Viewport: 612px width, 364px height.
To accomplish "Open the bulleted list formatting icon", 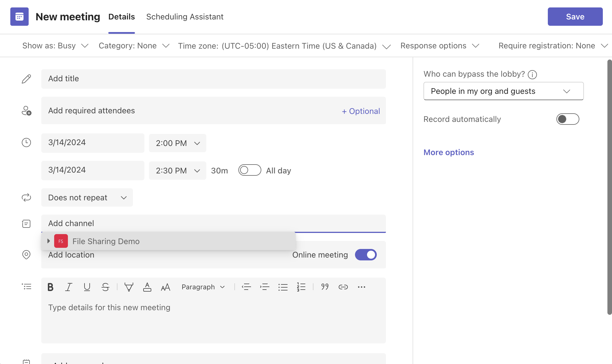I will click(283, 287).
